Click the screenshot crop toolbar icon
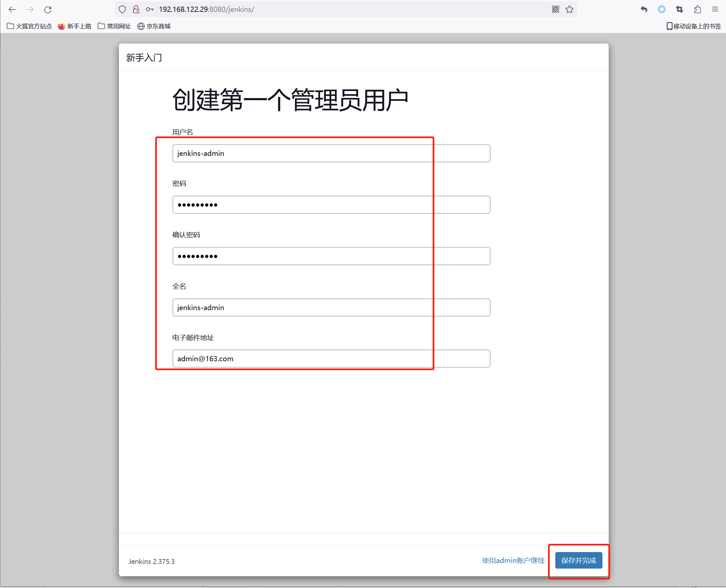The width and height of the screenshot is (726, 588). point(679,10)
